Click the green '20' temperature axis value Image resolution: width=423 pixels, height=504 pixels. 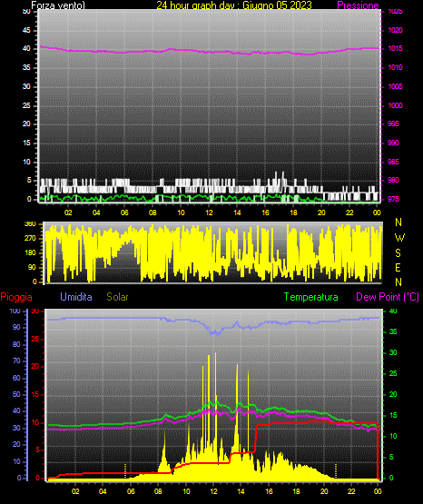coord(393,395)
